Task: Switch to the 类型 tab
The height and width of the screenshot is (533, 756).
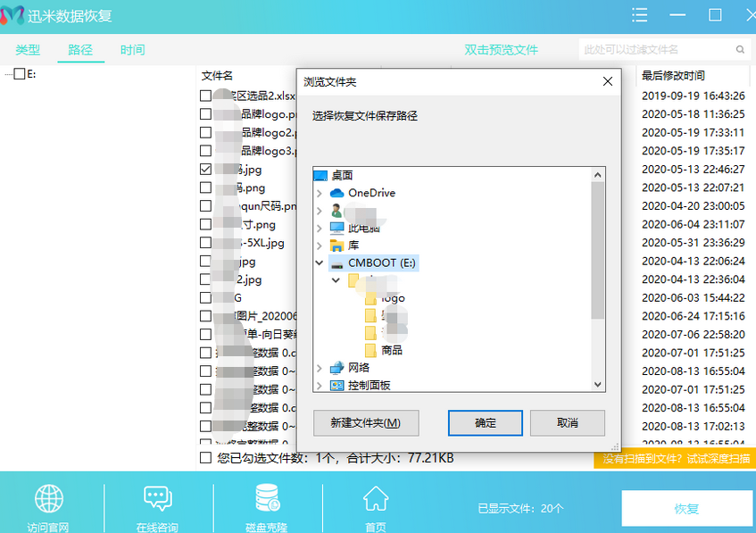Action: pyautogui.click(x=28, y=50)
